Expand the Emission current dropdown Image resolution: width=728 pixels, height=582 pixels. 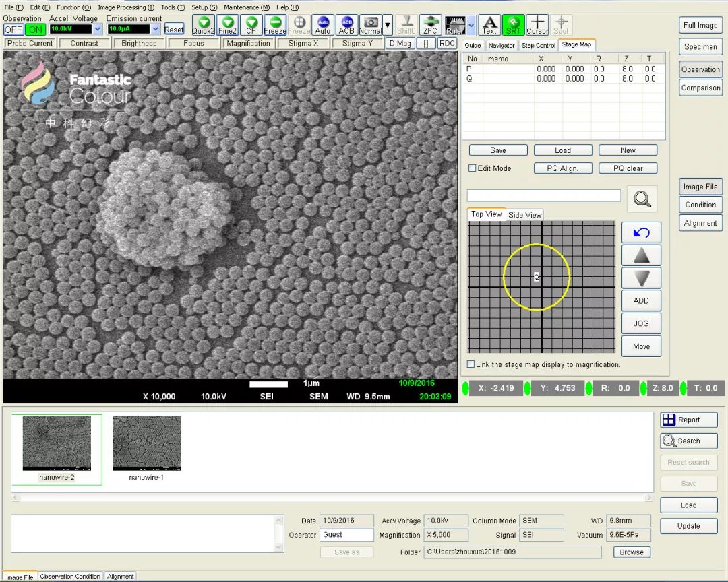(156, 29)
